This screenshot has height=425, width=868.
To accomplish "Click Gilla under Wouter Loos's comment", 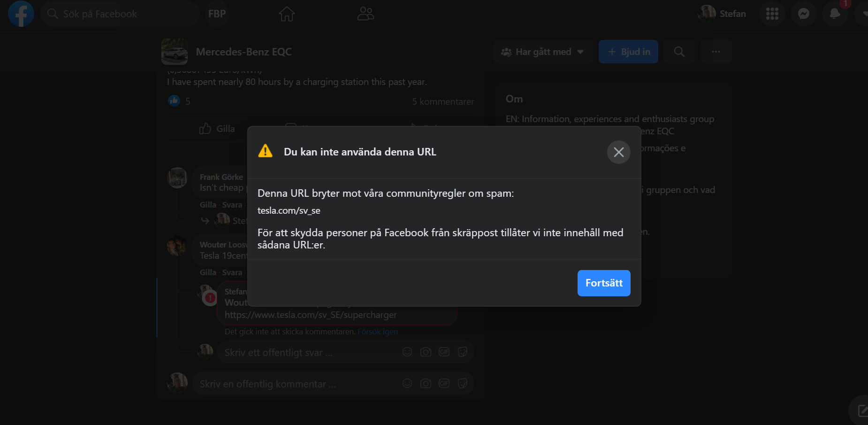I will (x=208, y=272).
